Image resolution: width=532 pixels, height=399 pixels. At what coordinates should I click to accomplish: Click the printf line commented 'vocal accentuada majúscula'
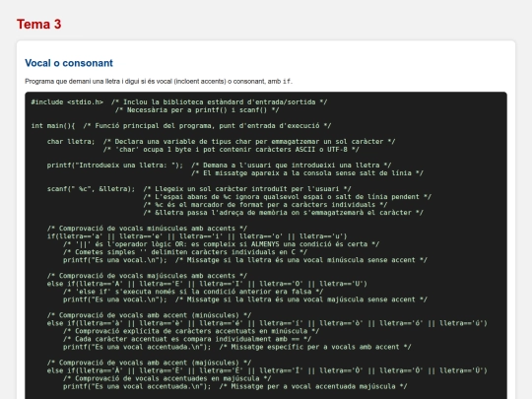coord(234,386)
